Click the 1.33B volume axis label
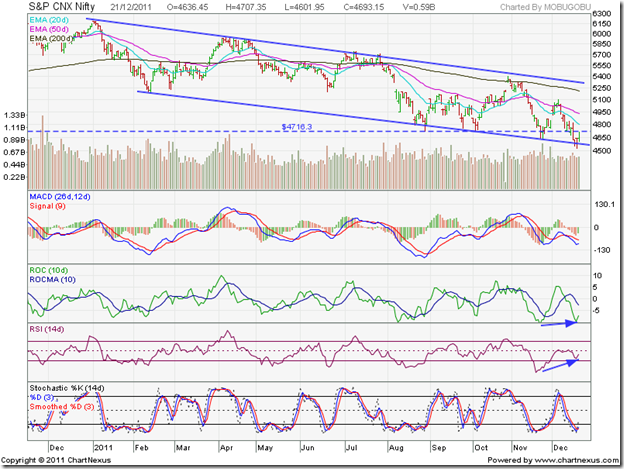This screenshot has width=624, height=469. pyautogui.click(x=14, y=115)
